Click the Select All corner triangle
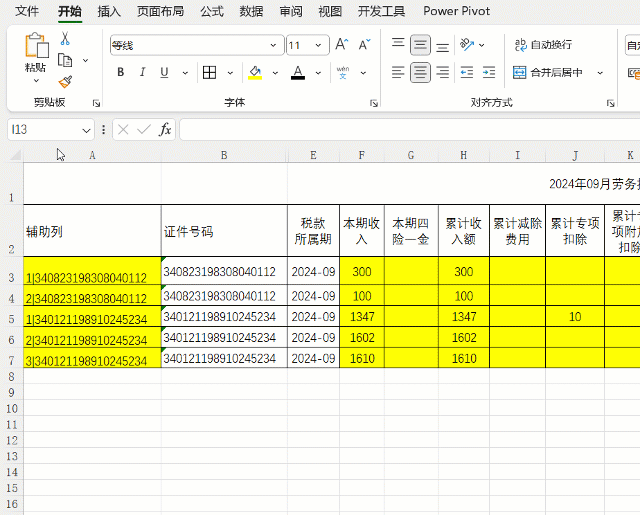This screenshot has width=640, height=515. [15, 155]
